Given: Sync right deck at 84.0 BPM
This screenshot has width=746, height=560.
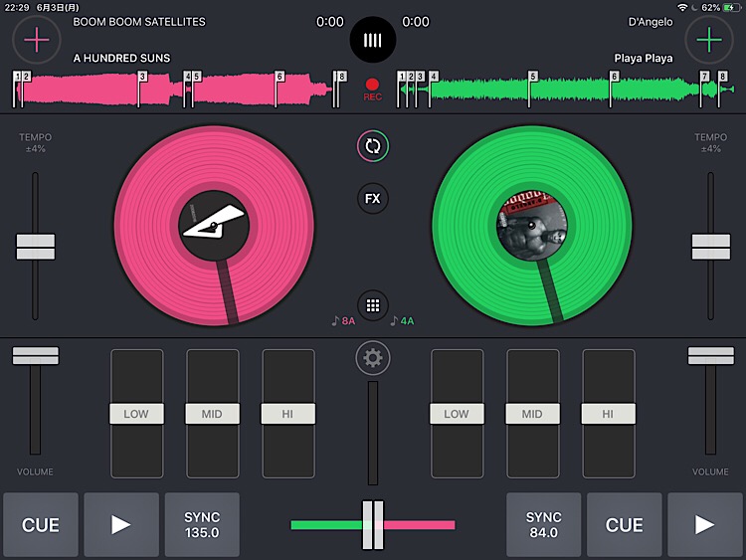Looking at the screenshot, I should point(543,525).
